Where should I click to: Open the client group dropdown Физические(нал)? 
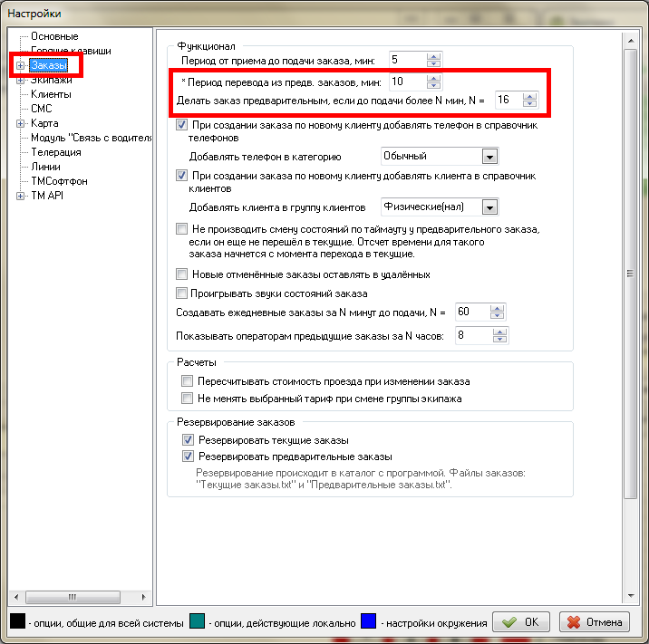pyautogui.click(x=489, y=207)
